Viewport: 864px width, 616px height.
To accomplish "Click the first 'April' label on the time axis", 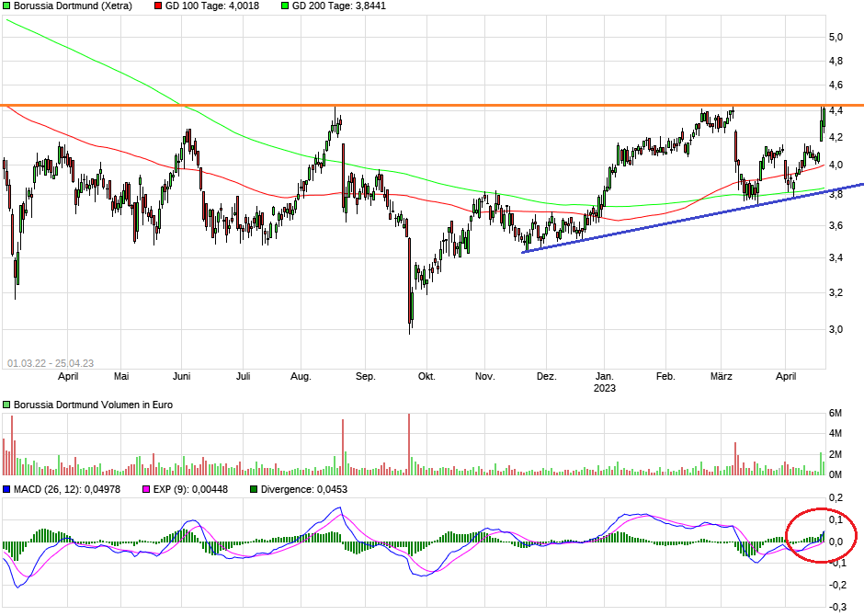I will (68, 376).
